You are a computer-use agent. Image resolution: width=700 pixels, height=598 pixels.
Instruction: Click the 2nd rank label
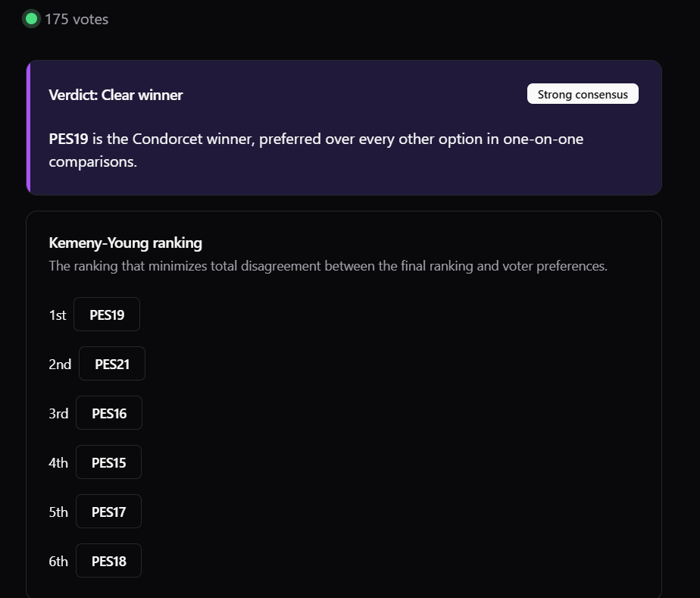[x=60, y=364]
